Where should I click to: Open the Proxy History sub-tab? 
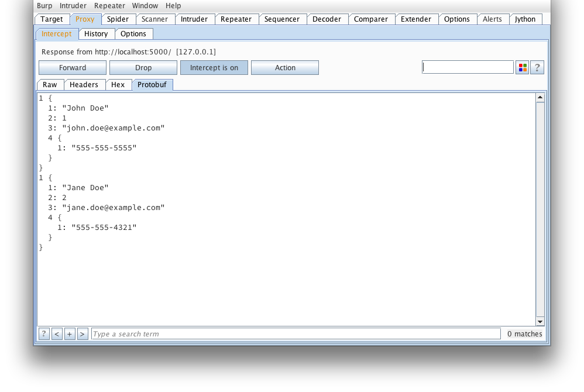coord(96,34)
